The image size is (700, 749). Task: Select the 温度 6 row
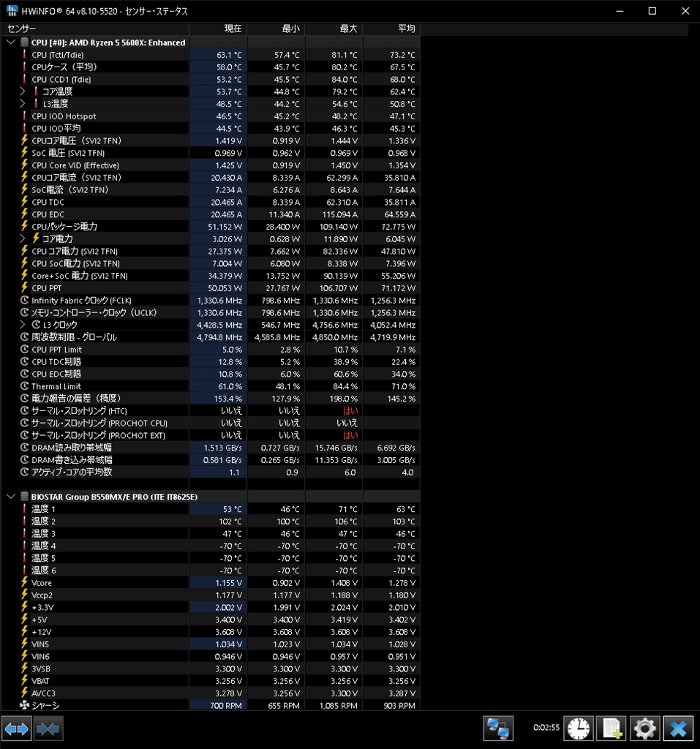[x=211, y=571]
